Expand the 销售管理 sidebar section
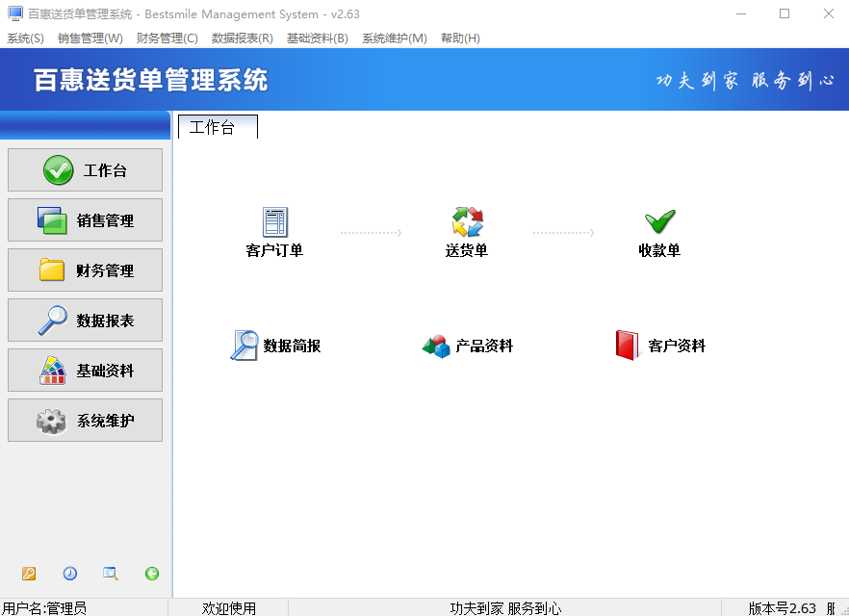Screen dimensions: 849x616 [85, 220]
